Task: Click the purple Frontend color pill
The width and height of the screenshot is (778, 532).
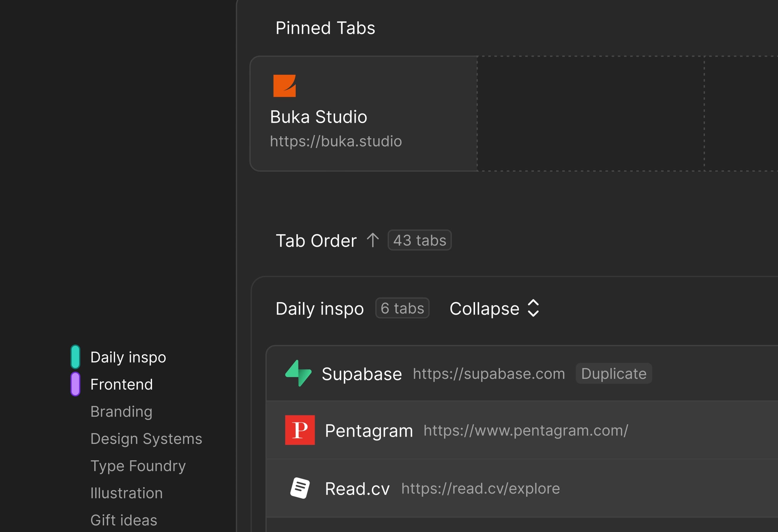Action: click(x=75, y=384)
